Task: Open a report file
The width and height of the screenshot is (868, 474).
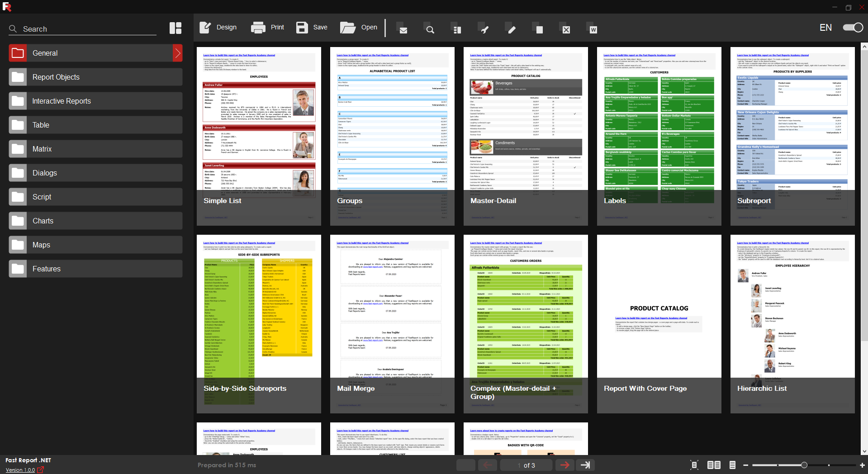Action: [359, 28]
